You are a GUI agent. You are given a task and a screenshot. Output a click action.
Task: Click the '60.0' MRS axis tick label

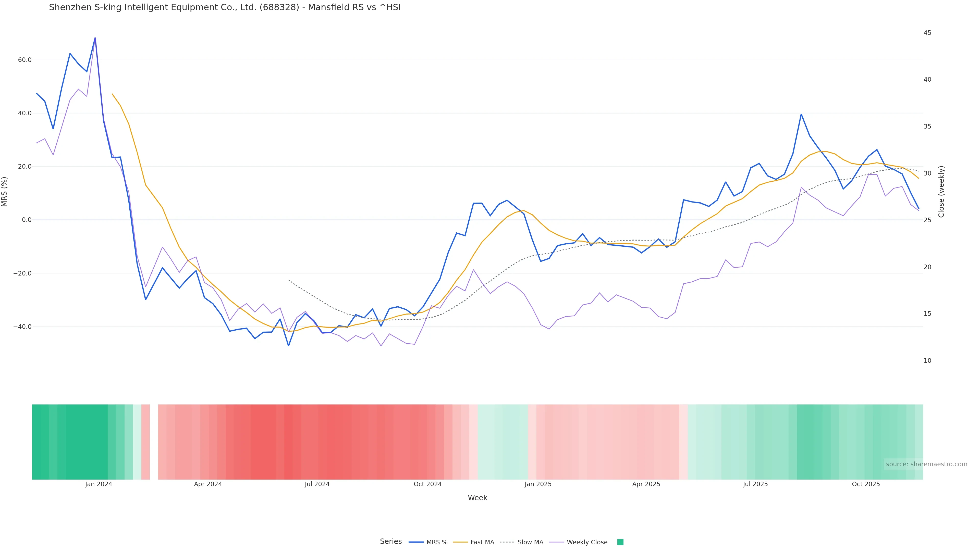point(24,60)
